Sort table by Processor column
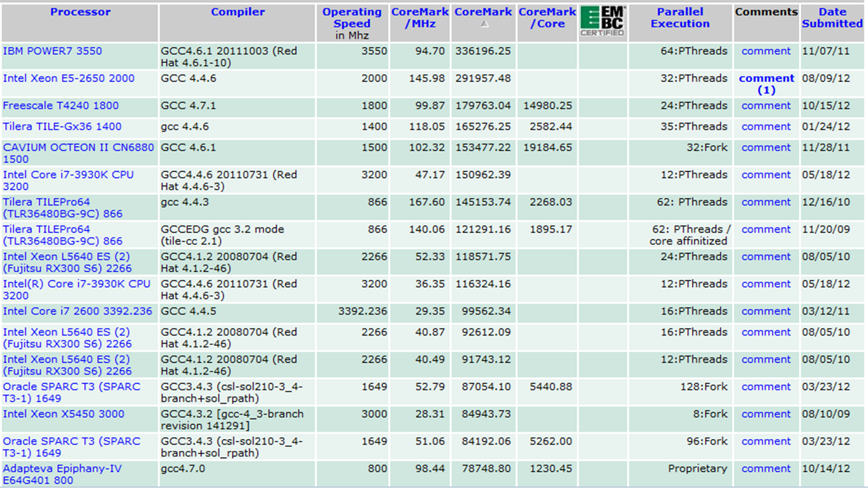Image resolution: width=868 pixels, height=488 pixels. coord(80,12)
